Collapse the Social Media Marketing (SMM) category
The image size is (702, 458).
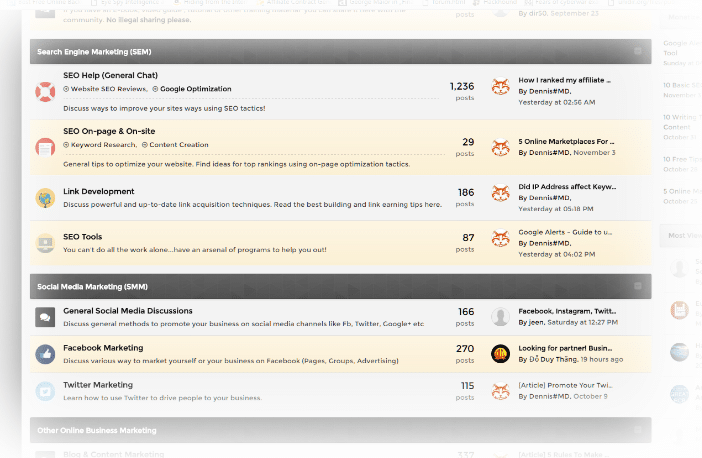point(638,286)
